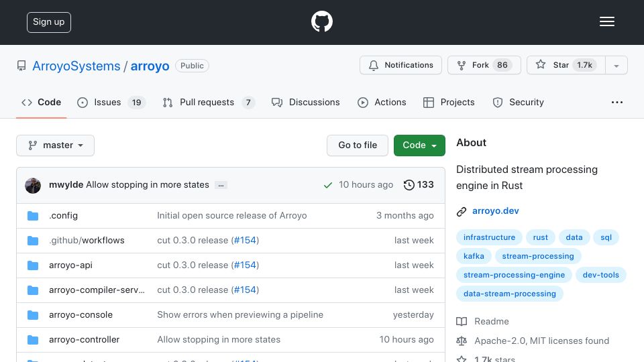Open PR #154 link in arroyo-api row
Image resolution: width=644 pixels, height=362 pixels.
[x=246, y=265]
